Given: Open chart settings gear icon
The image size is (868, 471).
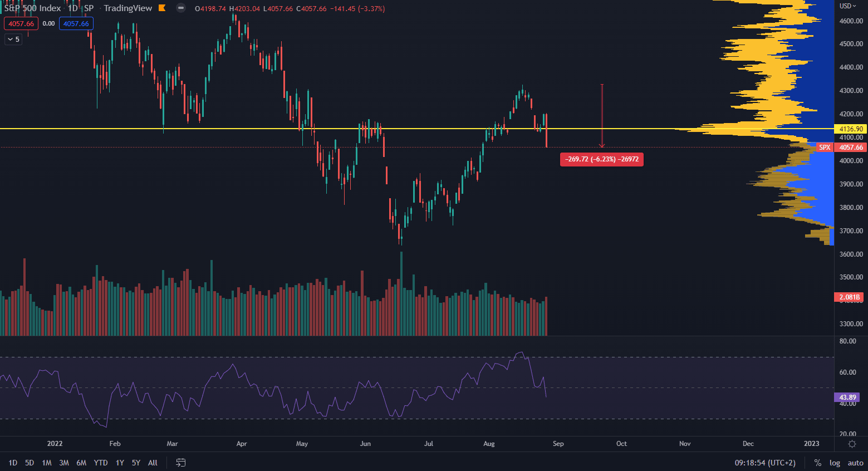Looking at the screenshot, I should coord(851,444).
